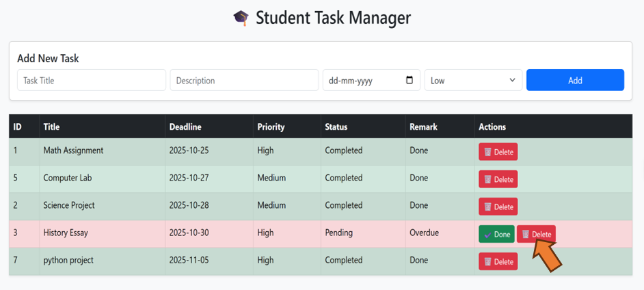Screen dimensions: 644x290
Task: Click the ID cell showing 7
Action: coord(24,261)
